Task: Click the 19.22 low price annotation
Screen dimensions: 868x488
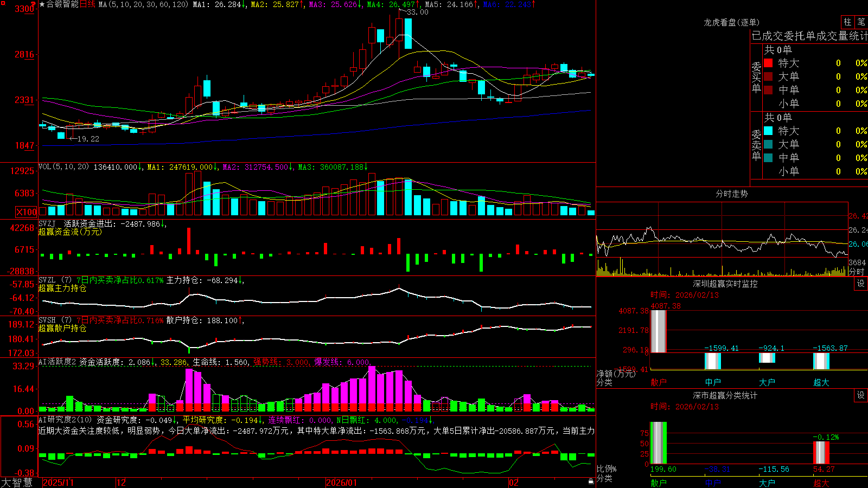Action: point(88,139)
